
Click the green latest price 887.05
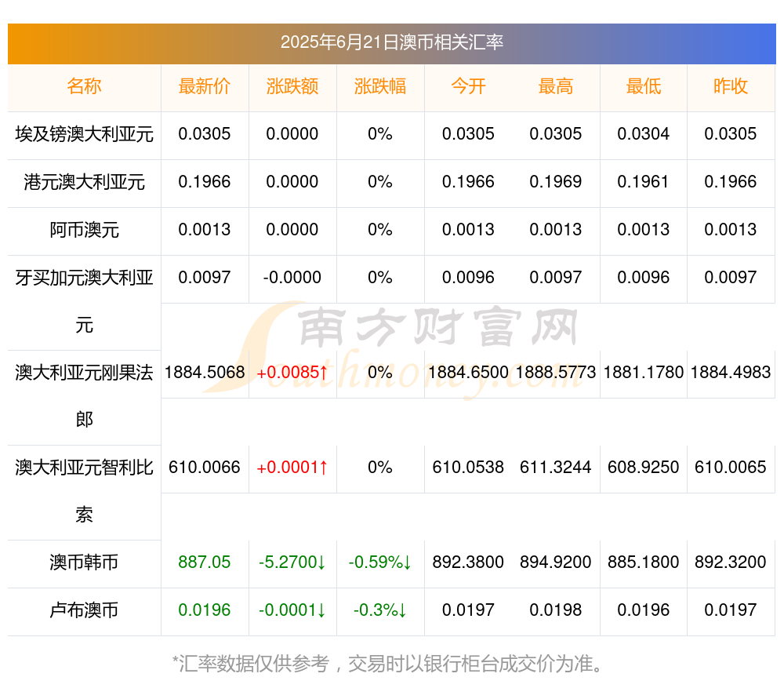coord(205,562)
